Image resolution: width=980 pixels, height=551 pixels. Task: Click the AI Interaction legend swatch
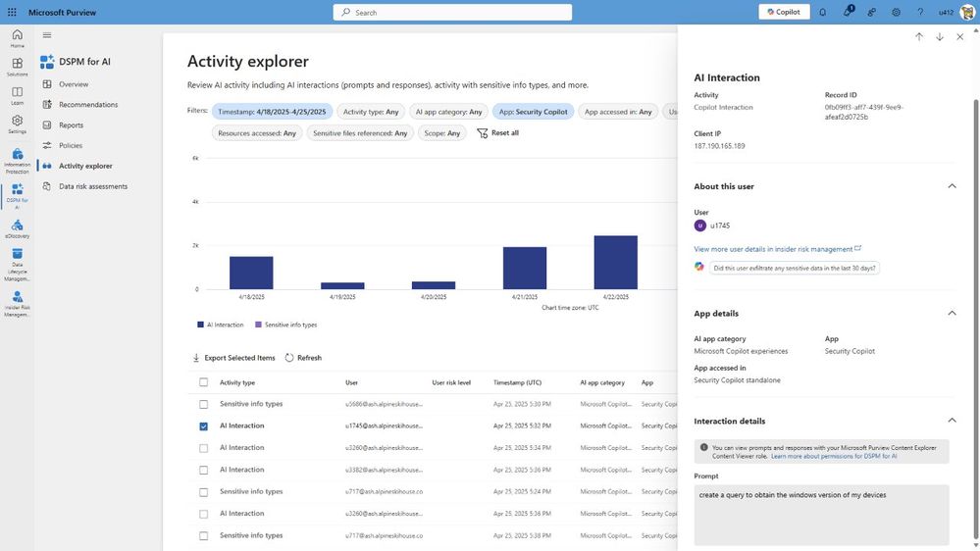200,325
